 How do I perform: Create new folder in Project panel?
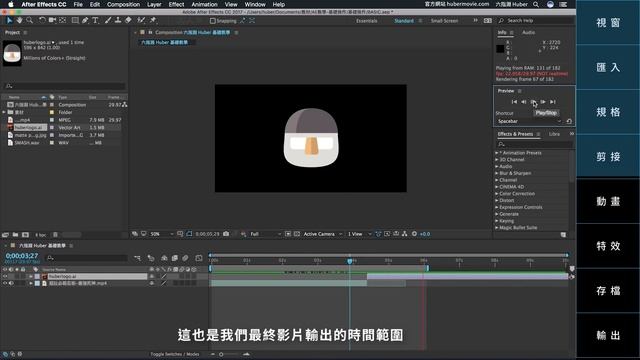point(15,235)
